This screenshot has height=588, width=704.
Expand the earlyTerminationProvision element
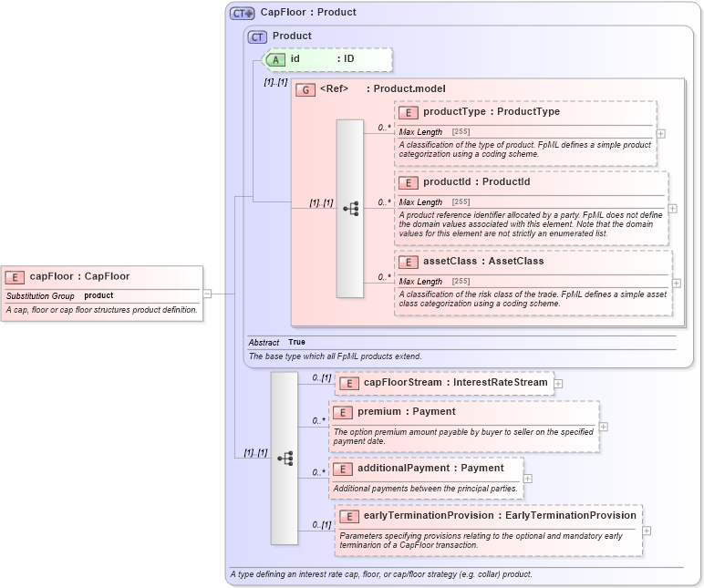[647, 531]
